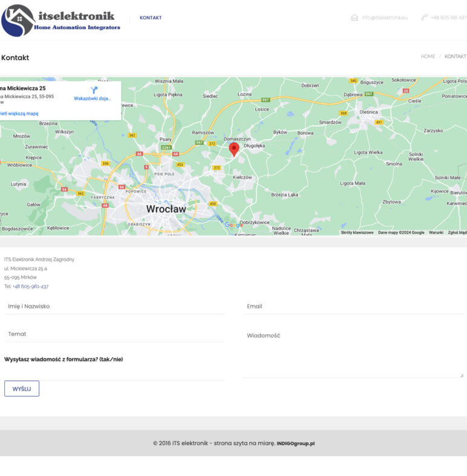
Task: Open the INDIGOgroup.pl footer link
Action: point(296,443)
